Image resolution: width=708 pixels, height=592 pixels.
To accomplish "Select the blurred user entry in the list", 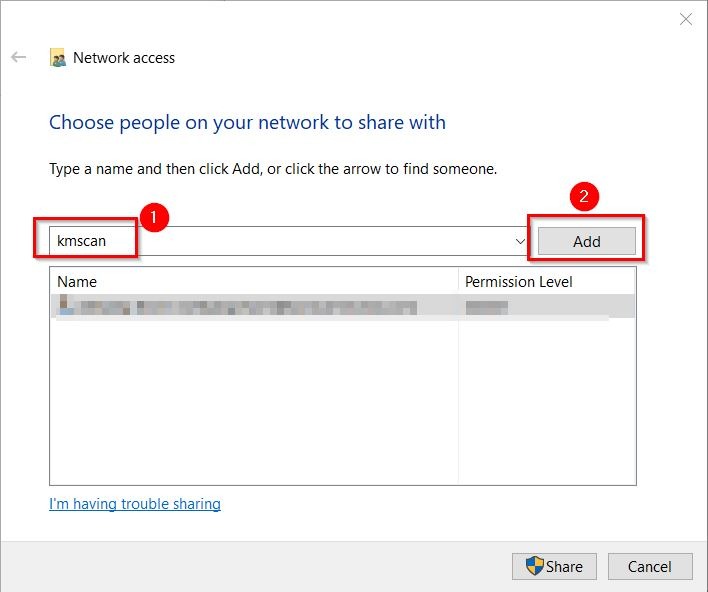I will point(240,306).
